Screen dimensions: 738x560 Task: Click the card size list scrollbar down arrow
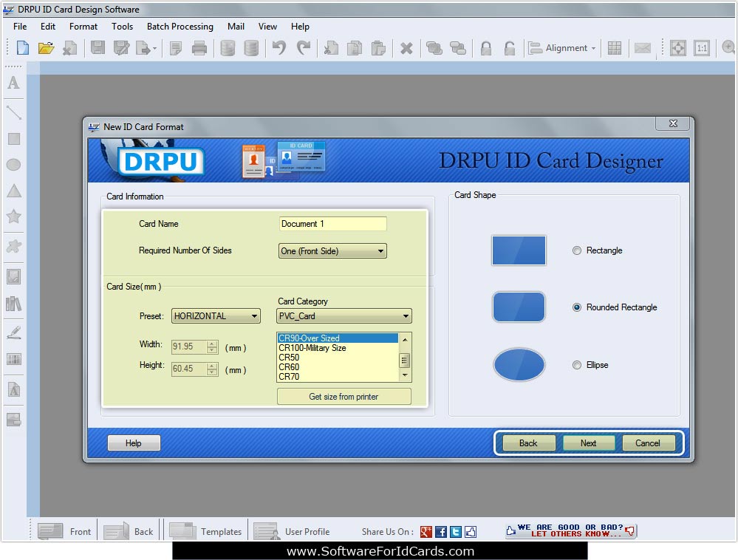(405, 375)
